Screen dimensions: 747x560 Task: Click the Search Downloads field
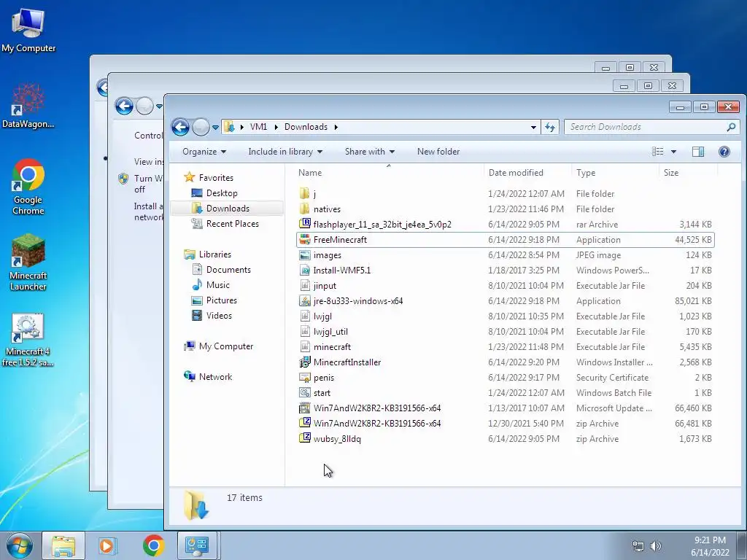point(651,127)
